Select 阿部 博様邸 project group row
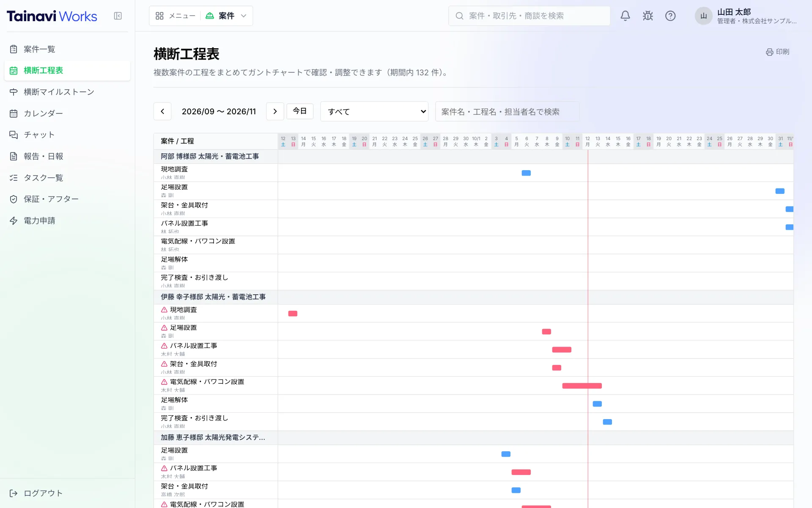 473,157
